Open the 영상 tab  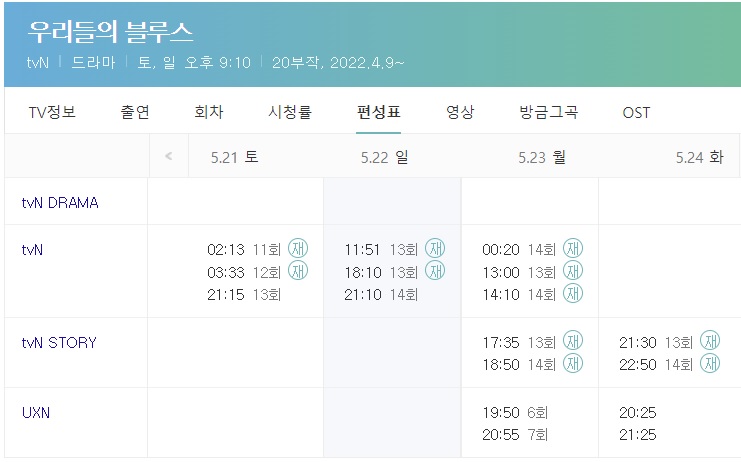(x=460, y=112)
